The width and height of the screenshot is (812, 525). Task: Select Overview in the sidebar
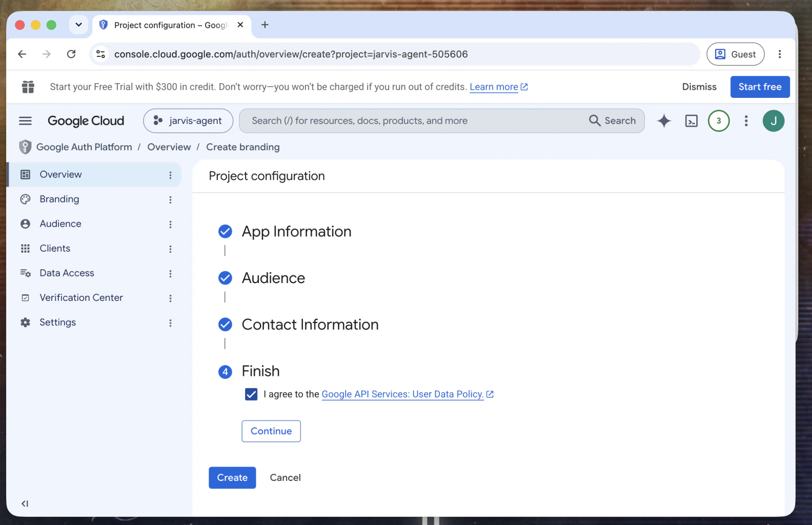pyautogui.click(x=94, y=174)
